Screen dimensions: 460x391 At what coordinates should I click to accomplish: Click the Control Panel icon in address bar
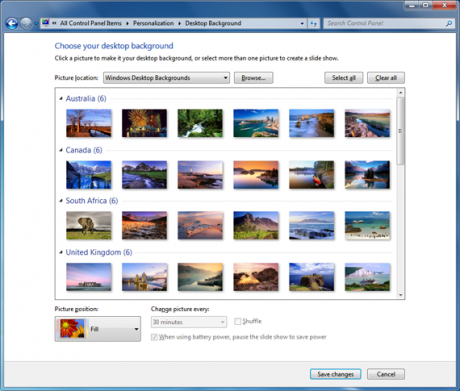pos(46,23)
